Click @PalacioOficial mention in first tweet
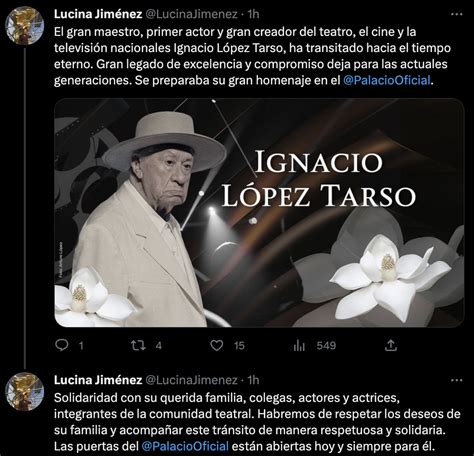 click(387, 80)
